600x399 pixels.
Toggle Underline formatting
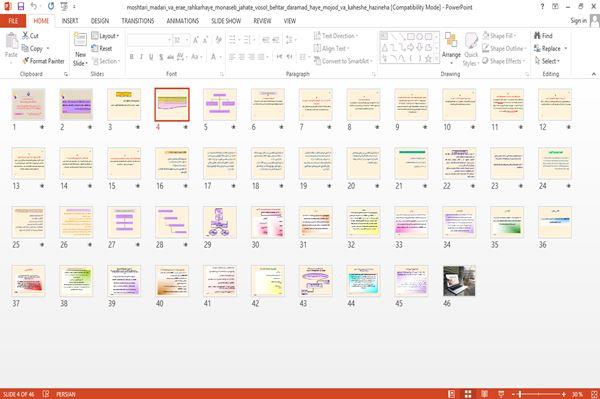coord(151,57)
